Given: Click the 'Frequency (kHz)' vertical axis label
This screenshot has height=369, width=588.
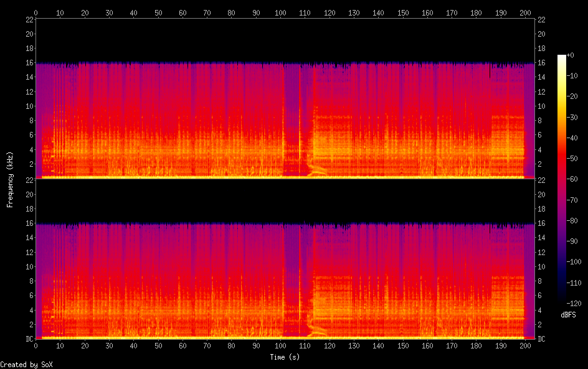Looking at the screenshot, I should tap(10, 179).
